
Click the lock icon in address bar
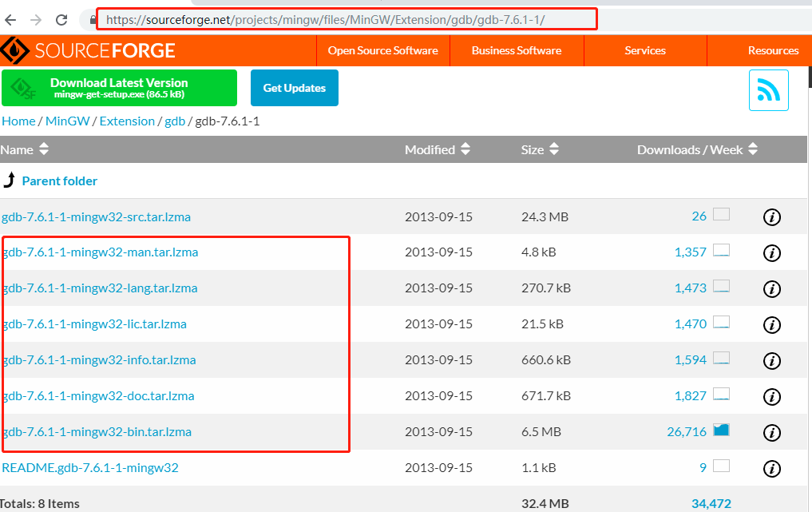[x=93, y=20]
